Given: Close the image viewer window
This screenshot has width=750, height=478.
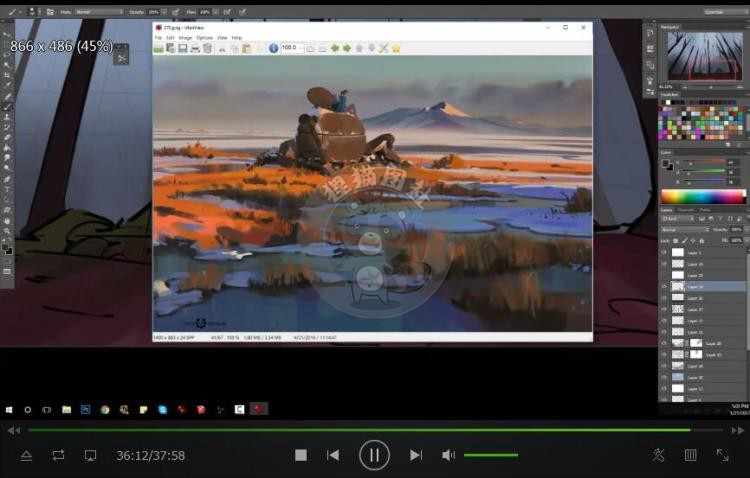Looking at the screenshot, I should [x=583, y=27].
